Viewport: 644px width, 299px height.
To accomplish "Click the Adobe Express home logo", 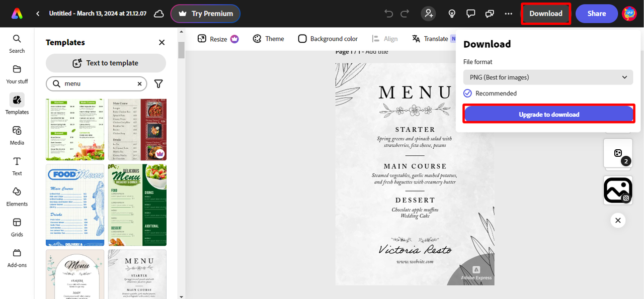I will coord(17,14).
